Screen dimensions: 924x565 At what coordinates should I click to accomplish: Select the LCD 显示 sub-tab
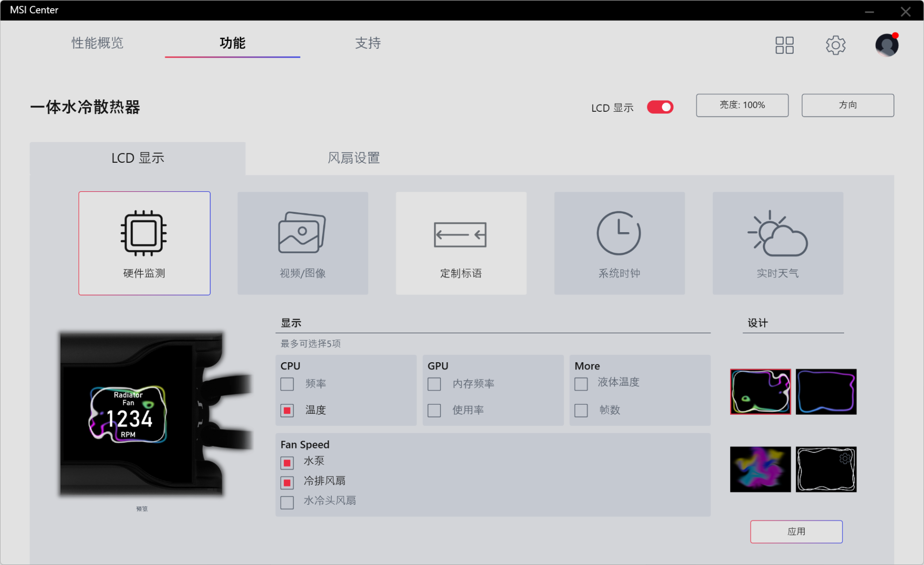[x=138, y=158]
